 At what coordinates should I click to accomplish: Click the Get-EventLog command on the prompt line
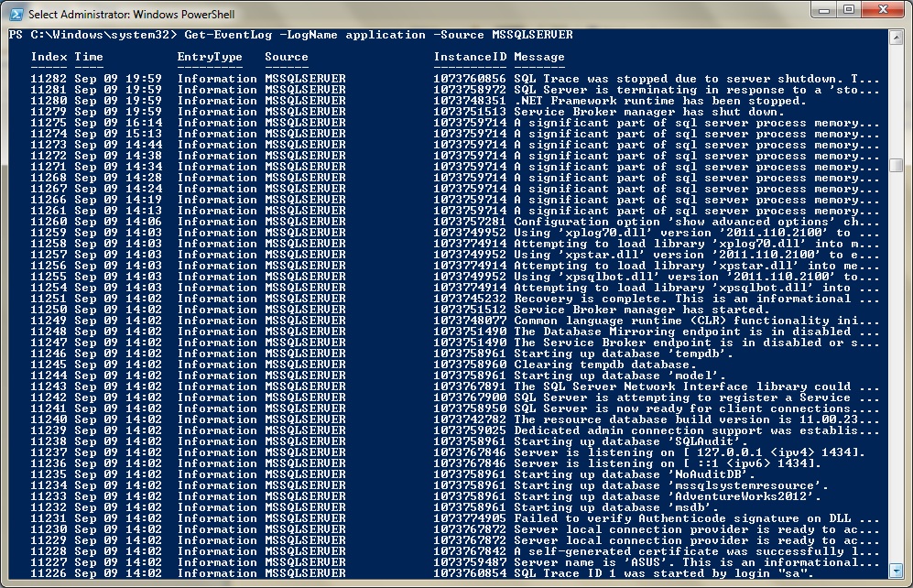(211, 34)
